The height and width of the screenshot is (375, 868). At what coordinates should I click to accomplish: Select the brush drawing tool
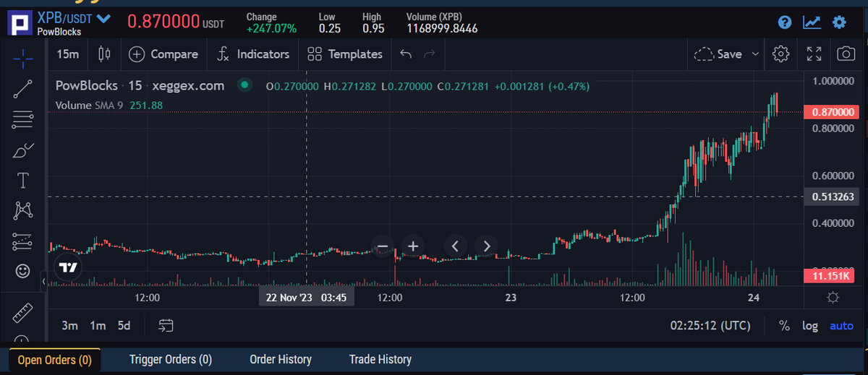point(23,150)
